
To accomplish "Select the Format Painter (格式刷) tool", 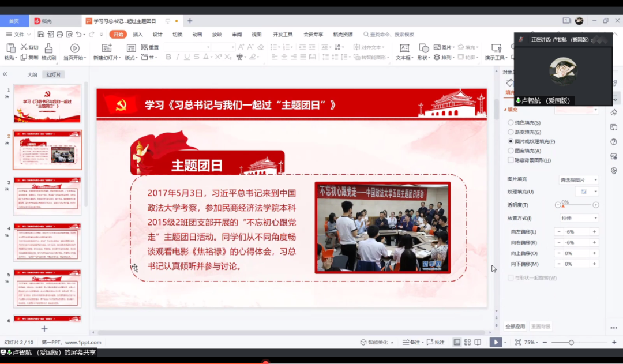I will pos(48,48).
